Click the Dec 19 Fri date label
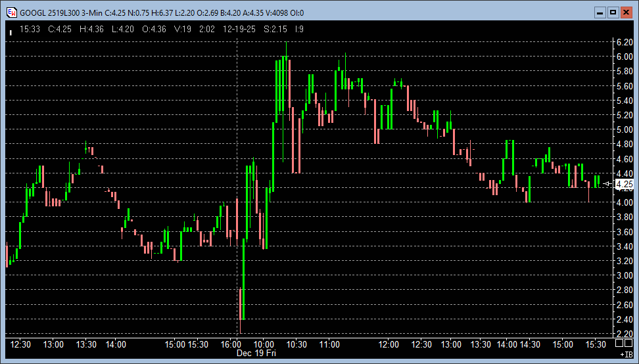 (x=257, y=353)
